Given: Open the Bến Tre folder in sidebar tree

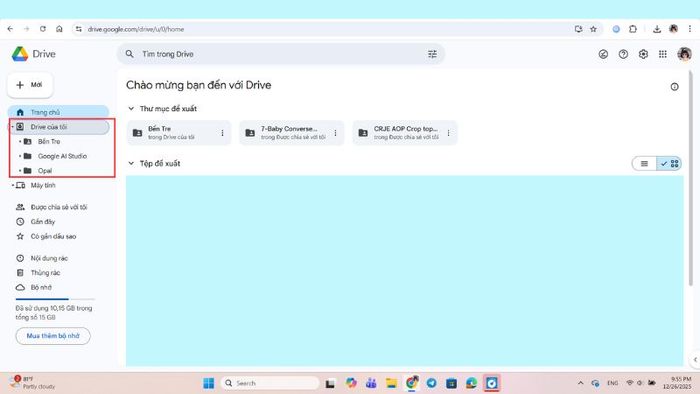Looking at the screenshot, I should 49,141.
